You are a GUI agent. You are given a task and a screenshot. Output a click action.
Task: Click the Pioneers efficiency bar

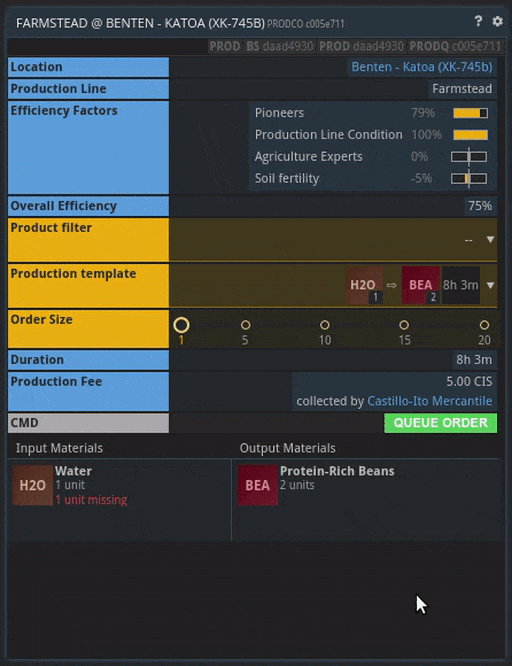(x=470, y=113)
